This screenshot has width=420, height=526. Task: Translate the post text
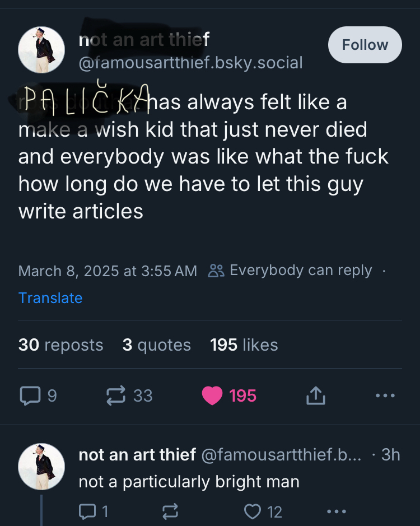50,298
